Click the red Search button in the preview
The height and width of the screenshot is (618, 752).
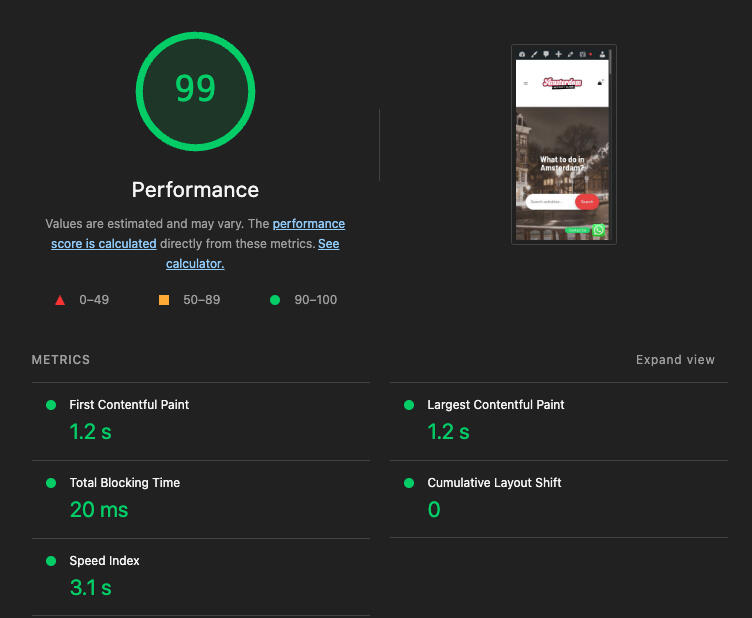click(587, 202)
